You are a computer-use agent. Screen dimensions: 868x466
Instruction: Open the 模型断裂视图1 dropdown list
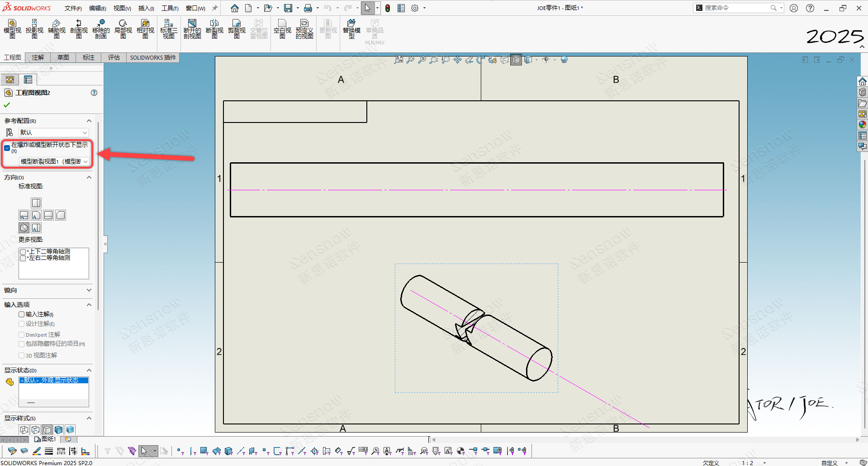(x=54, y=161)
